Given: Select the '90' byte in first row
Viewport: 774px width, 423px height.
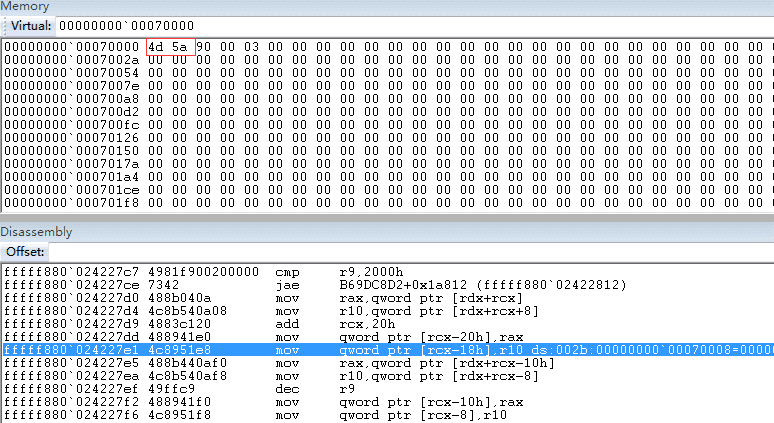Looking at the screenshot, I should coord(203,47).
